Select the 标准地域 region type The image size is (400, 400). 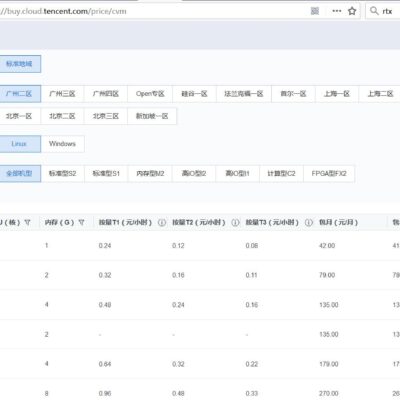(x=19, y=64)
